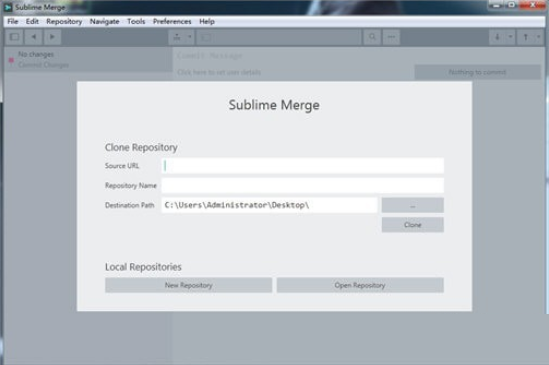Click the Clone button
This screenshot has width=549, height=365.
[412, 225]
